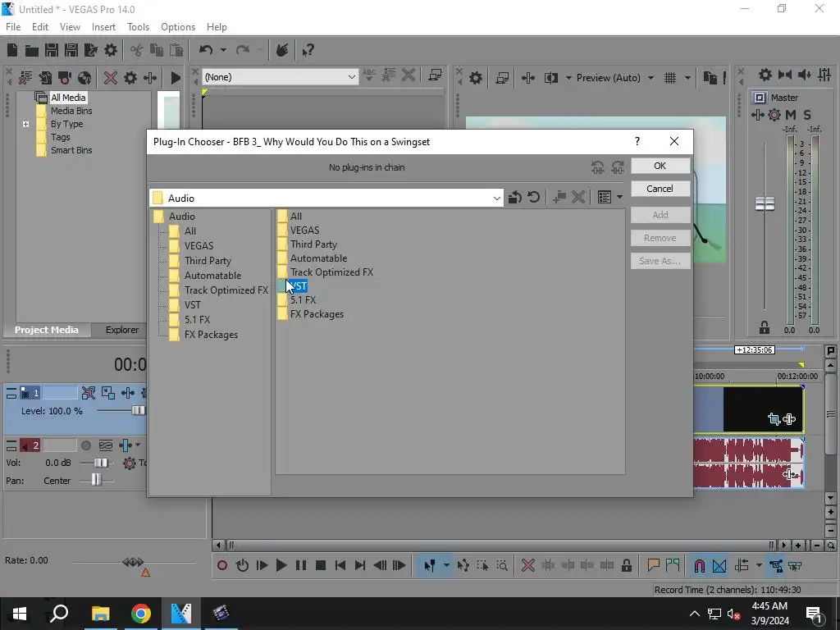Open the Insert menu
Viewport: 840px width, 630px height.
103,27
